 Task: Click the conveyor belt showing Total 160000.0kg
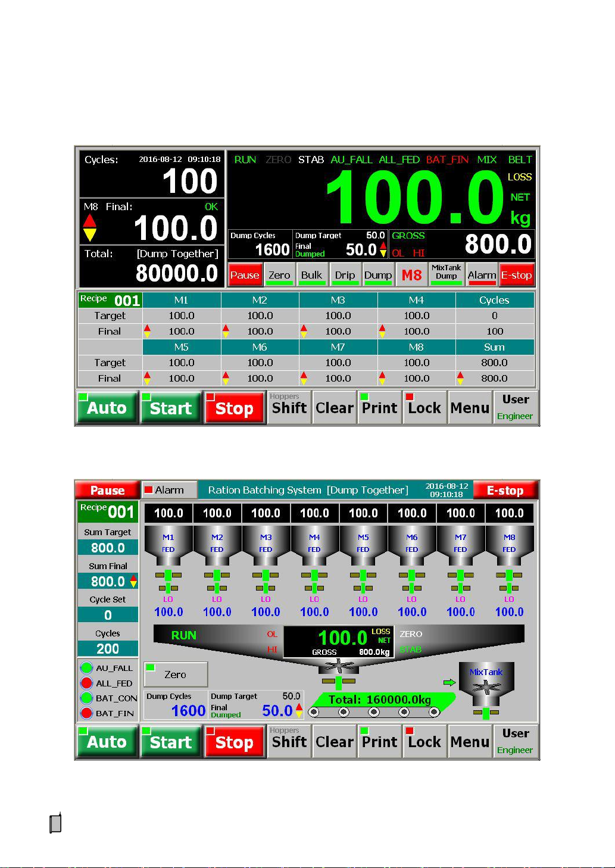point(379,705)
